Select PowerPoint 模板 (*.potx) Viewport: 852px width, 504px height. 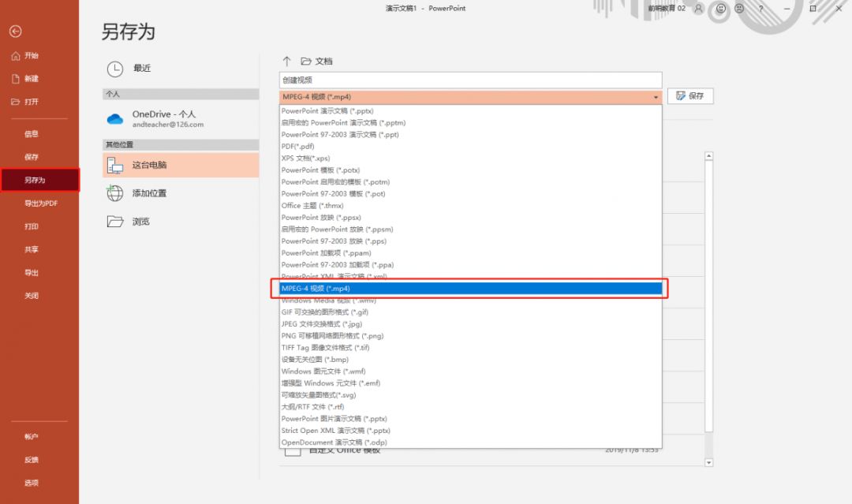470,170
